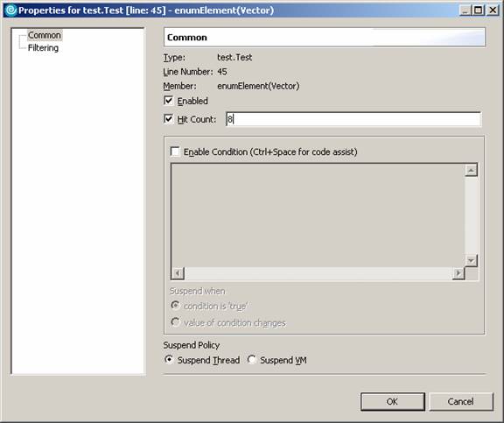Choose the Suspend VM option

(x=251, y=360)
